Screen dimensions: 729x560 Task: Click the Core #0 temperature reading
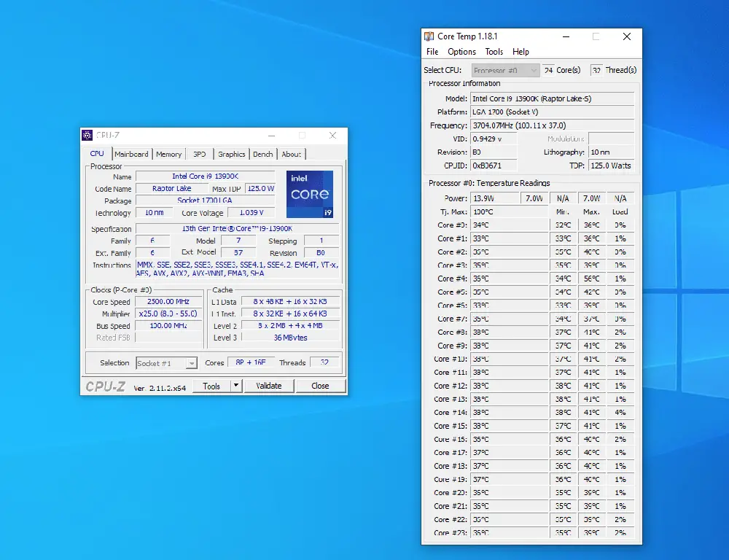pyautogui.click(x=509, y=225)
